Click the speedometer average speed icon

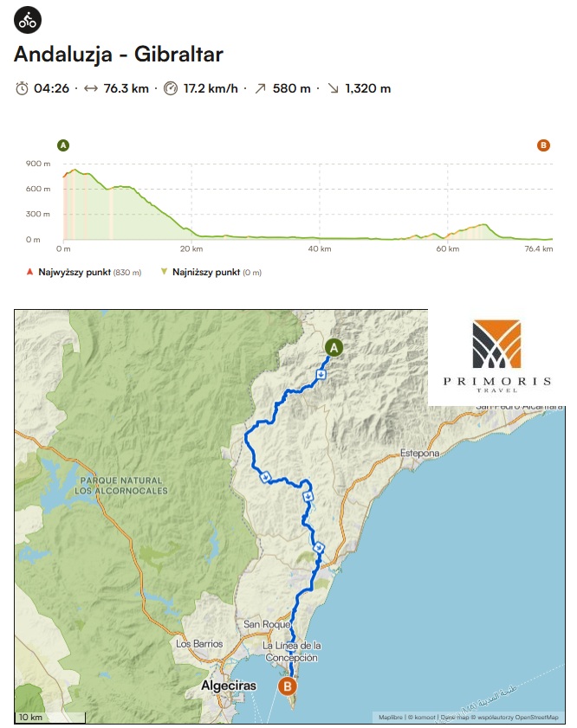click(171, 88)
